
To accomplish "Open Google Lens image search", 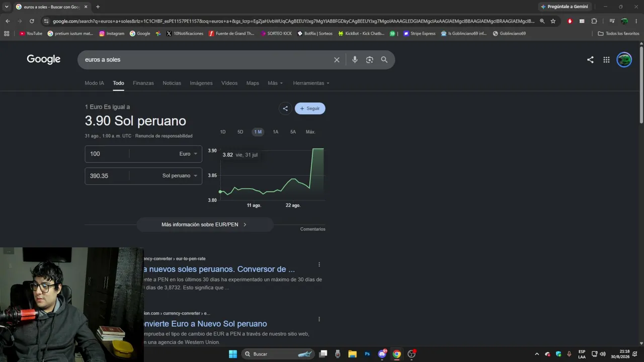I will [370, 60].
